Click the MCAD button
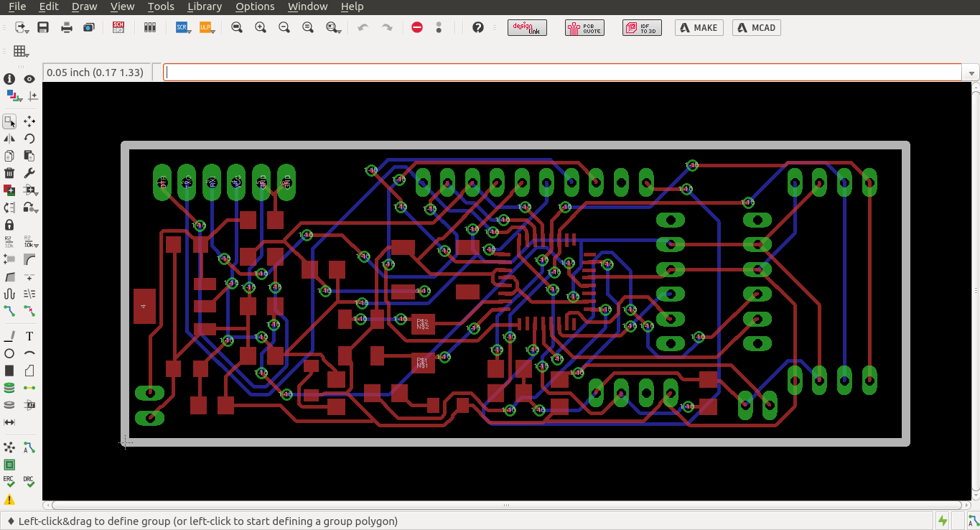 click(x=756, y=27)
